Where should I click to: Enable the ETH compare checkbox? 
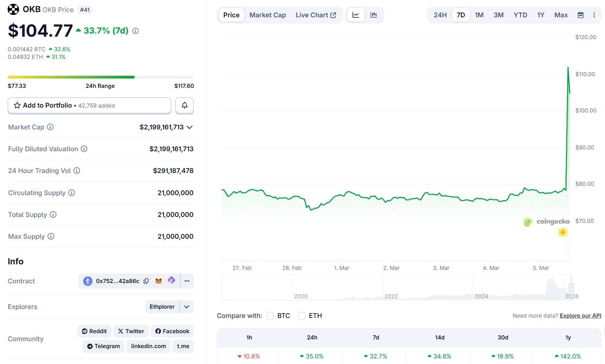(x=301, y=316)
